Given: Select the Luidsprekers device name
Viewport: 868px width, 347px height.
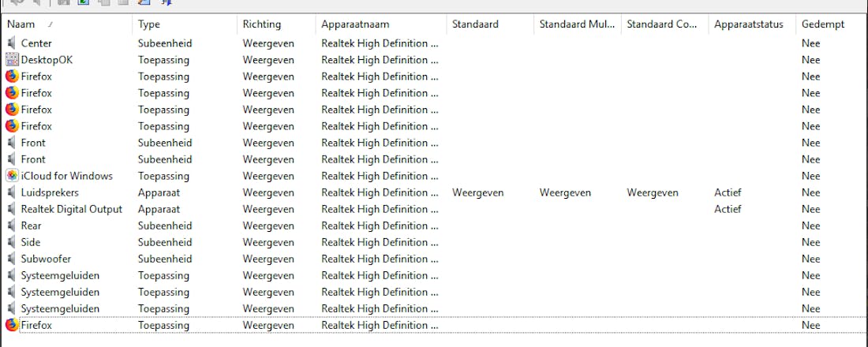Looking at the screenshot, I should [50, 192].
